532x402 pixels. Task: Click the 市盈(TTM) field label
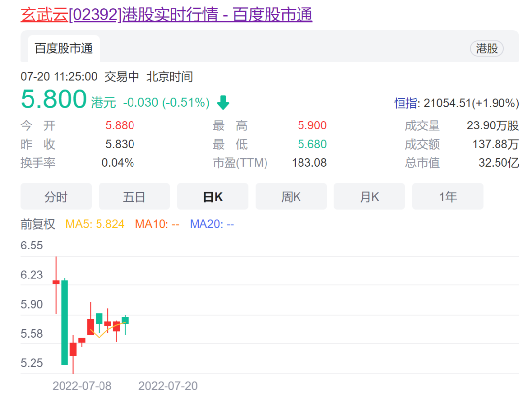tap(240, 163)
